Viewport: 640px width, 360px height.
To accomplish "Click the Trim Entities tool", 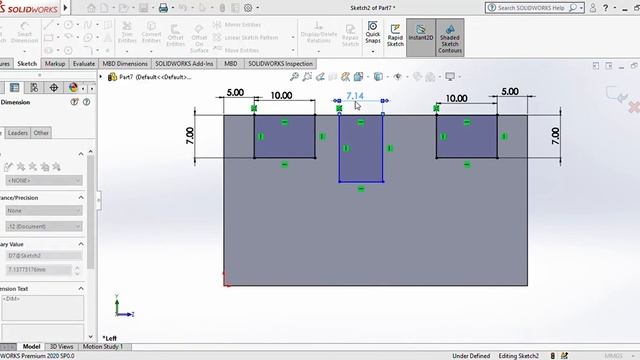I will point(127,33).
